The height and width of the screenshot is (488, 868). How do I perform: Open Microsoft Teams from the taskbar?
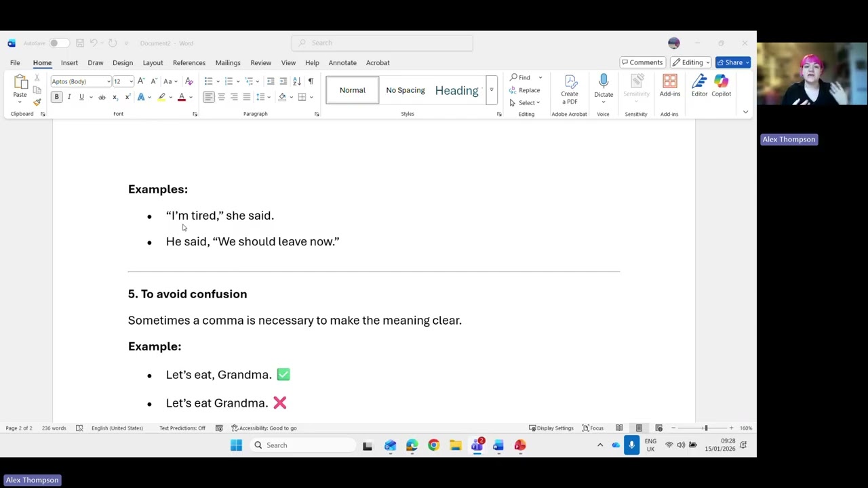click(477, 445)
